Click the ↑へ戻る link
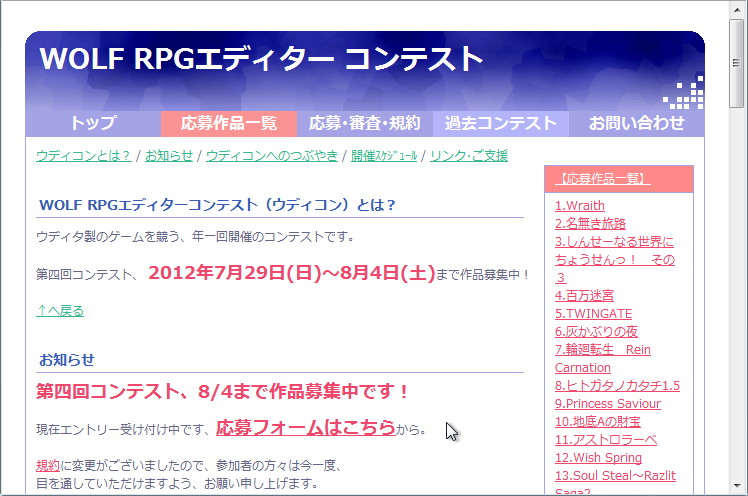Screen dimensions: 748x496 point(60,311)
